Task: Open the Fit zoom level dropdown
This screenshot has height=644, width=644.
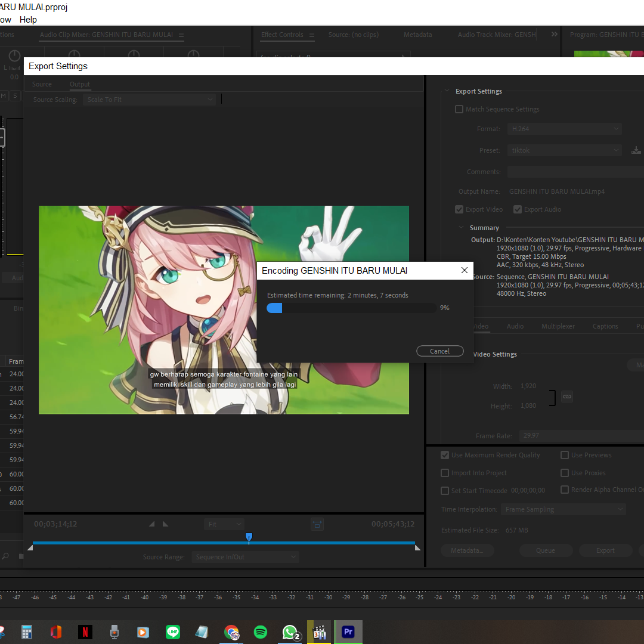Action: pyautogui.click(x=224, y=524)
